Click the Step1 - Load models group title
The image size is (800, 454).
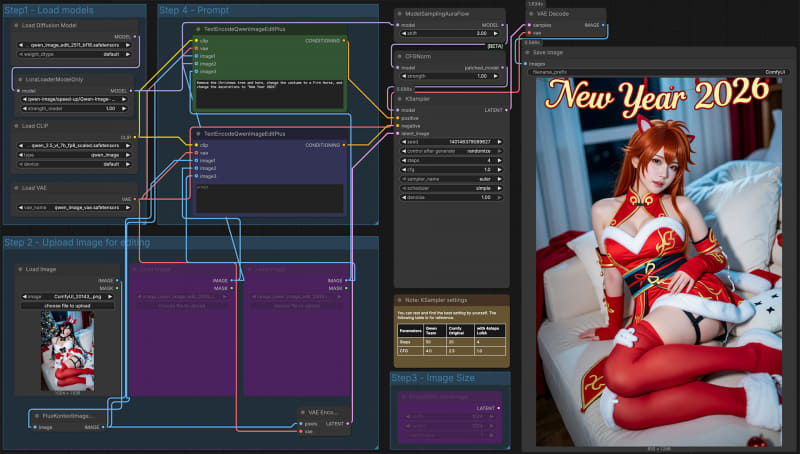click(48, 10)
